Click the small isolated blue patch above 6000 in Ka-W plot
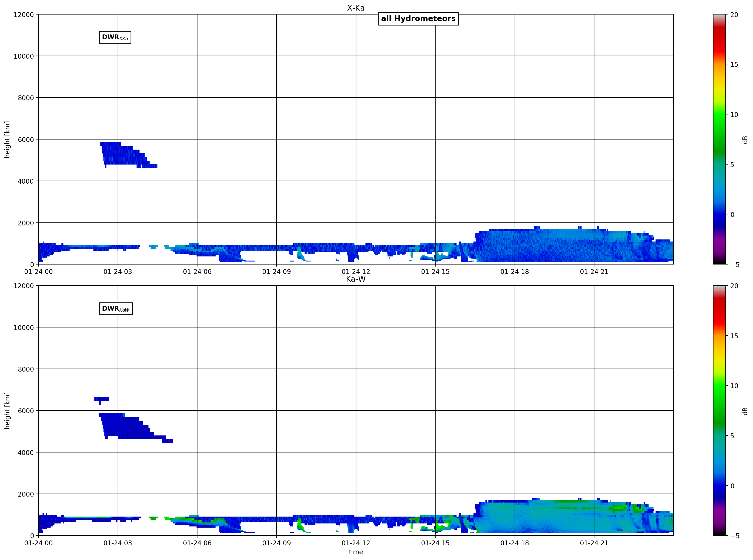This screenshot has height=560, width=753. [x=101, y=399]
